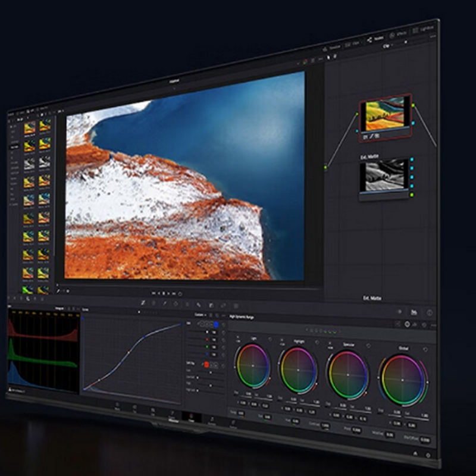Reset the Soft Clip row
The image size is (476, 476).
[x=224, y=365]
